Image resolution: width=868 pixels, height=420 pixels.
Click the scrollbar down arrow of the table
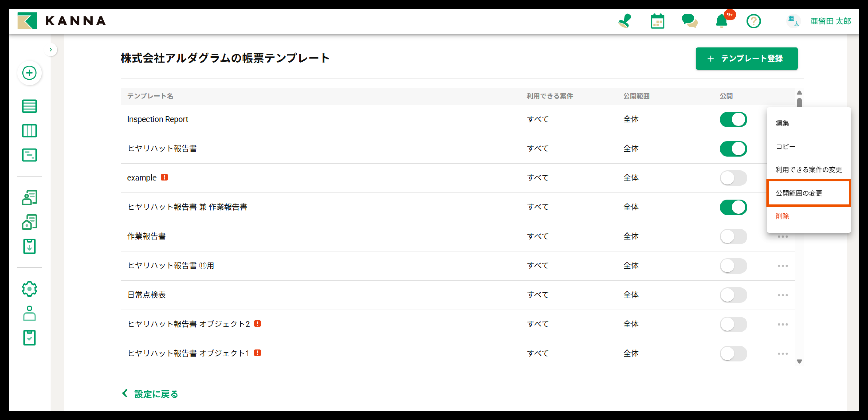coord(799,361)
